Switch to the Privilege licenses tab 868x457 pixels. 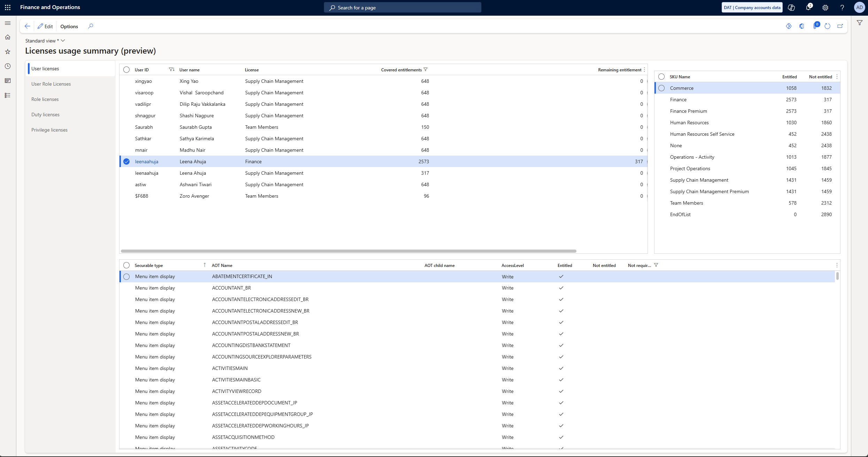click(49, 130)
